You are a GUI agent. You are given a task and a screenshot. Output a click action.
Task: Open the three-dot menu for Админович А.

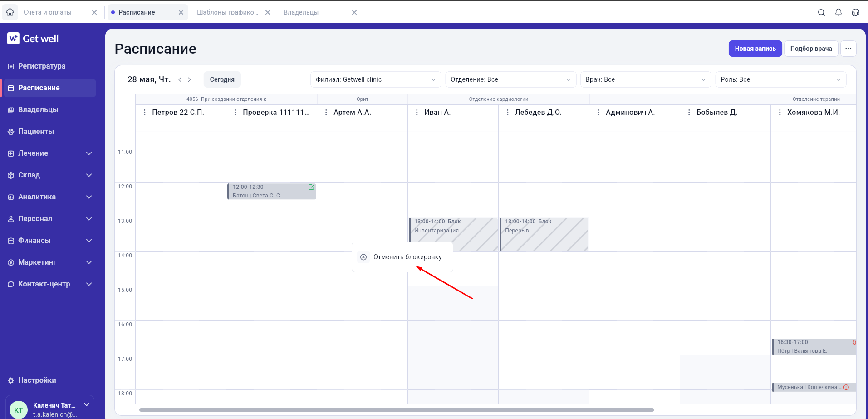pyautogui.click(x=598, y=113)
